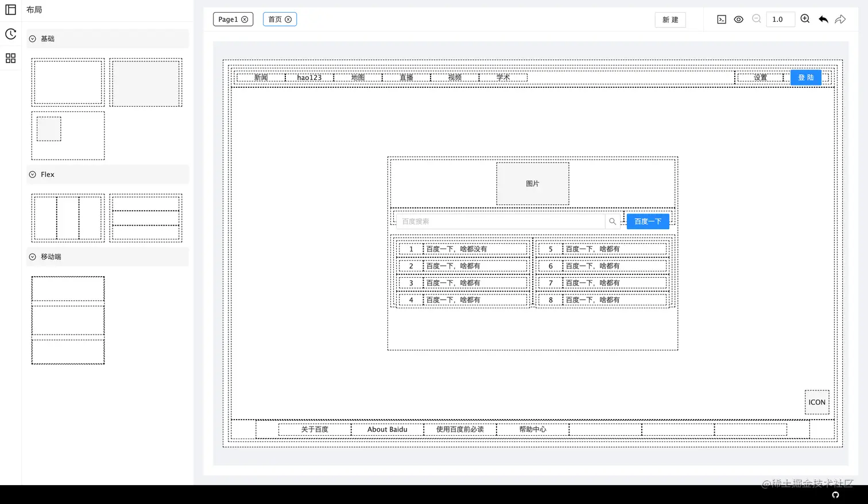Click the 地图 nav item on canvas
The height and width of the screenshot is (504, 868).
[358, 77]
